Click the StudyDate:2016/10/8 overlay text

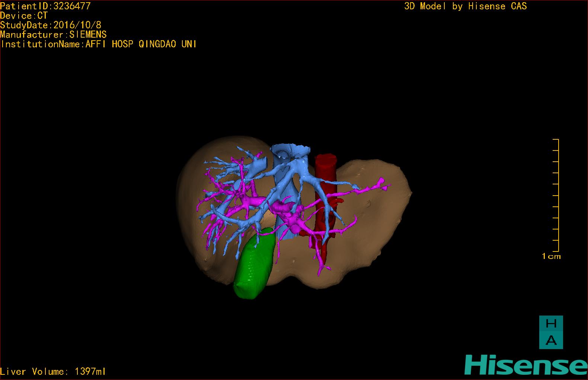(51, 25)
